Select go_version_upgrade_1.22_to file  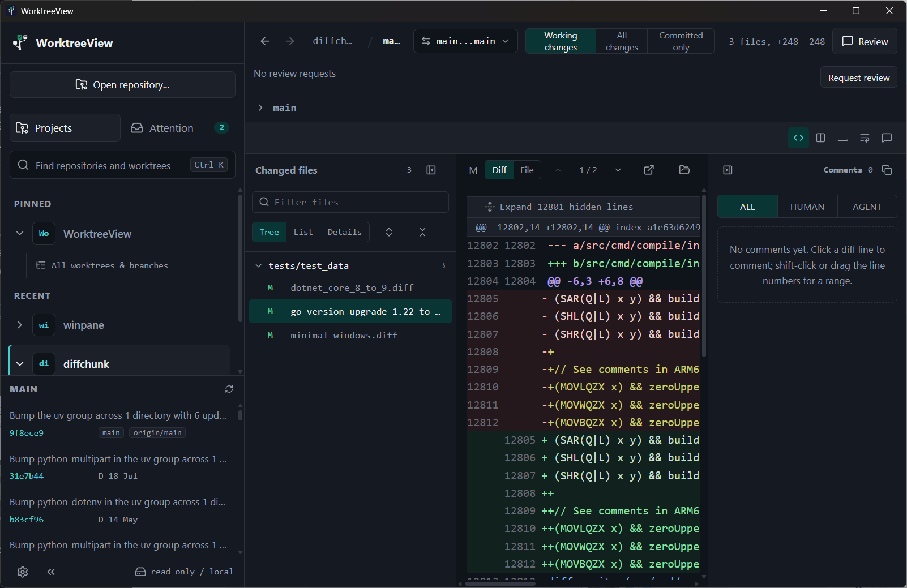[x=350, y=311]
